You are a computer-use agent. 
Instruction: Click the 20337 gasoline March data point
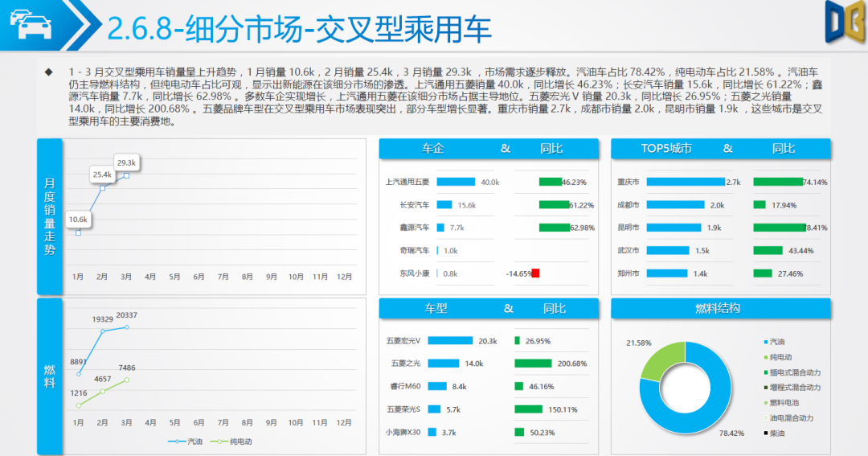tap(127, 327)
